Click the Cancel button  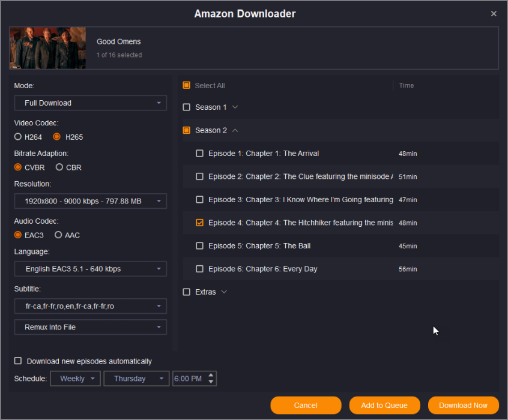click(x=306, y=406)
